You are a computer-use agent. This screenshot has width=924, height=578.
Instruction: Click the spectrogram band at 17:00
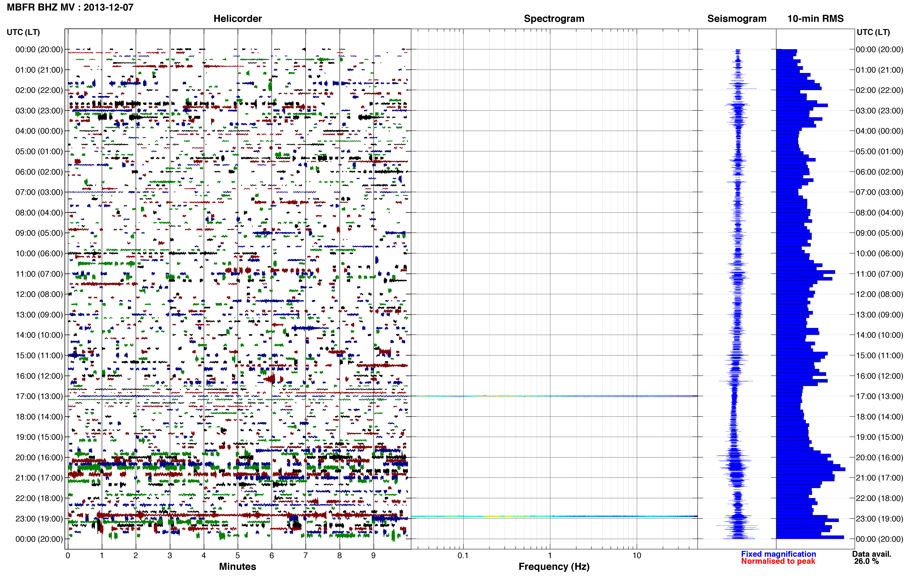tap(554, 396)
